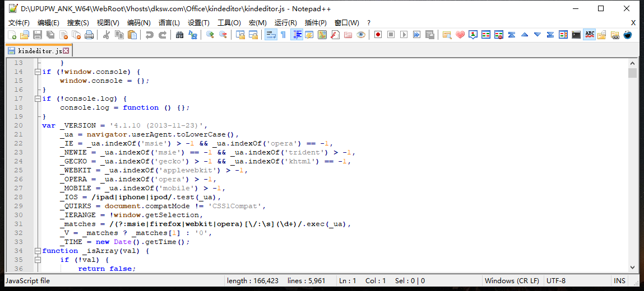Zoom in using the magnifier plus icon

tap(210, 35)
